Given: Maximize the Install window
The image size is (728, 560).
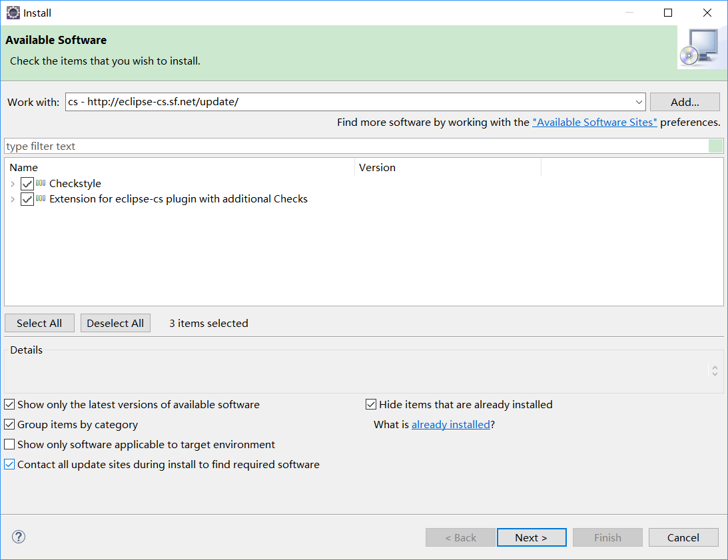Looking at the screenshot, I should click(x=667, y=13).
